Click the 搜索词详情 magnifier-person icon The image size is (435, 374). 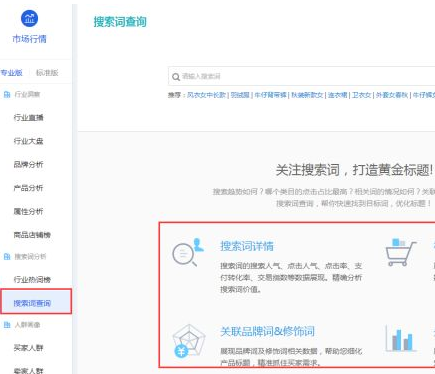(x=188, y=252)
